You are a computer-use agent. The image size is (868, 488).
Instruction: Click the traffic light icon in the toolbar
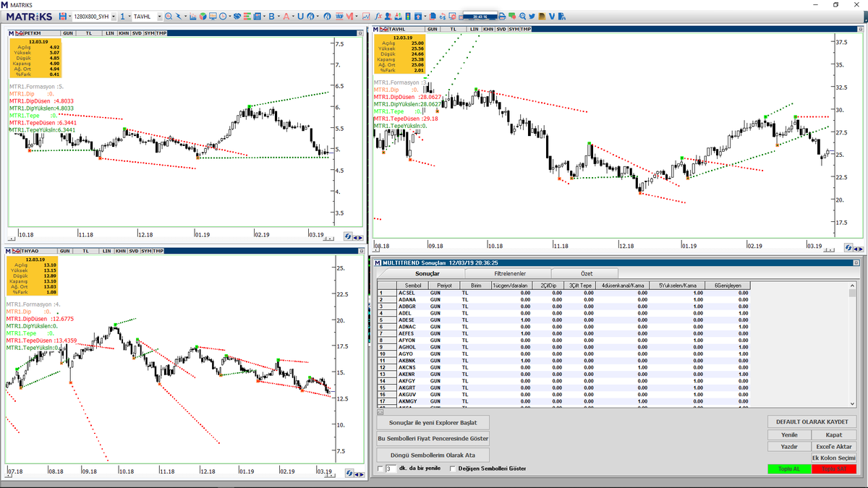click(x=407, y=16)
